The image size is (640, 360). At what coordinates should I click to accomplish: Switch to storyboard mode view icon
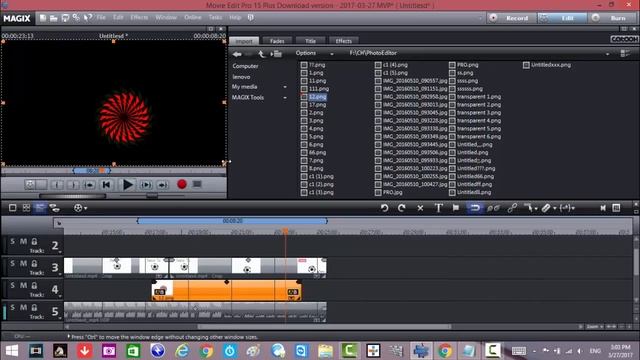click(13, 208)
